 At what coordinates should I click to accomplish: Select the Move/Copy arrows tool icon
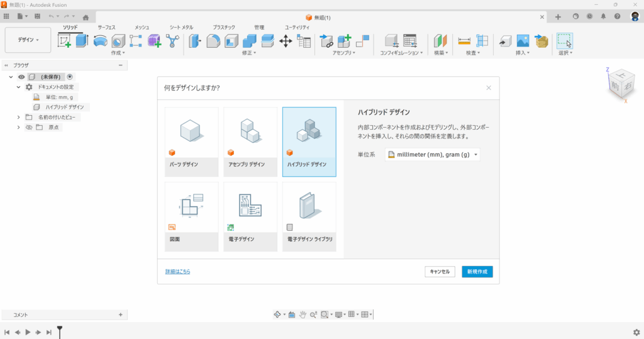point(286,42)
